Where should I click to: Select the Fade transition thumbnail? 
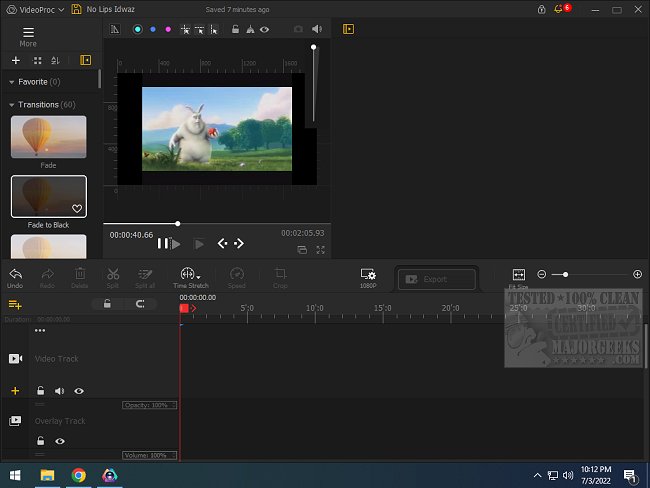tap(48, 137)
